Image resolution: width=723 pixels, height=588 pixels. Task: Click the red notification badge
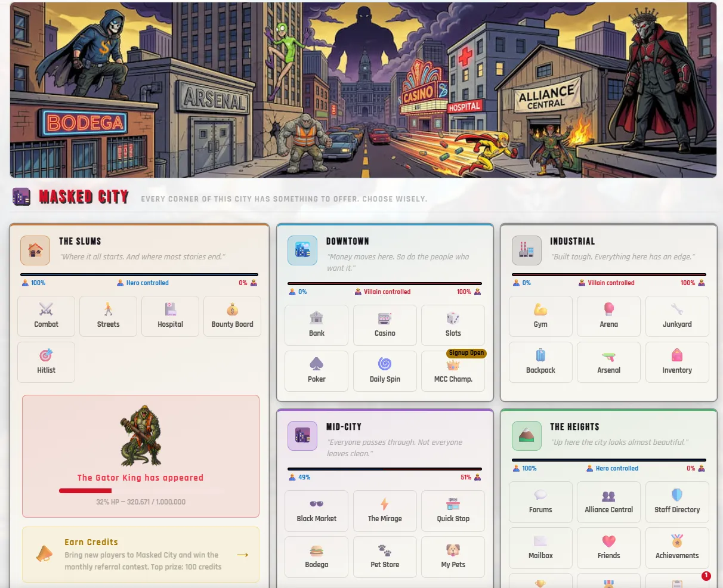[706, 576]
